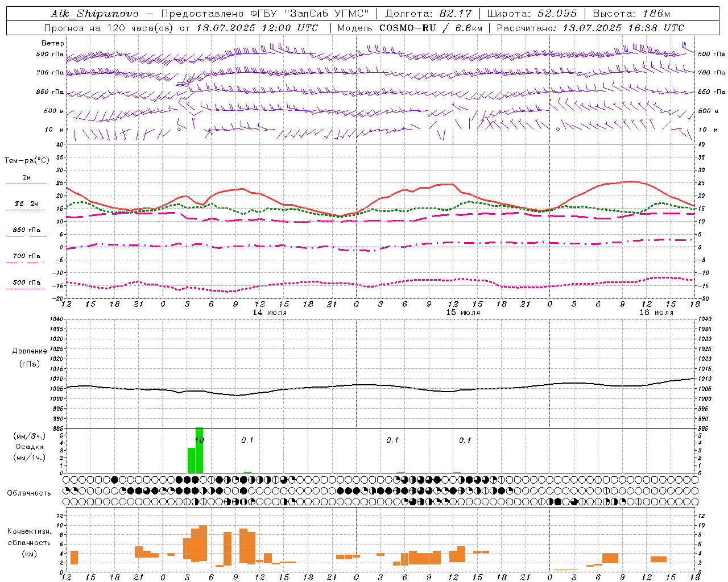Viewport: 728px width, 582px height.
Task: Click the station name Alk_Shipunovo
Action: (94, 14)
